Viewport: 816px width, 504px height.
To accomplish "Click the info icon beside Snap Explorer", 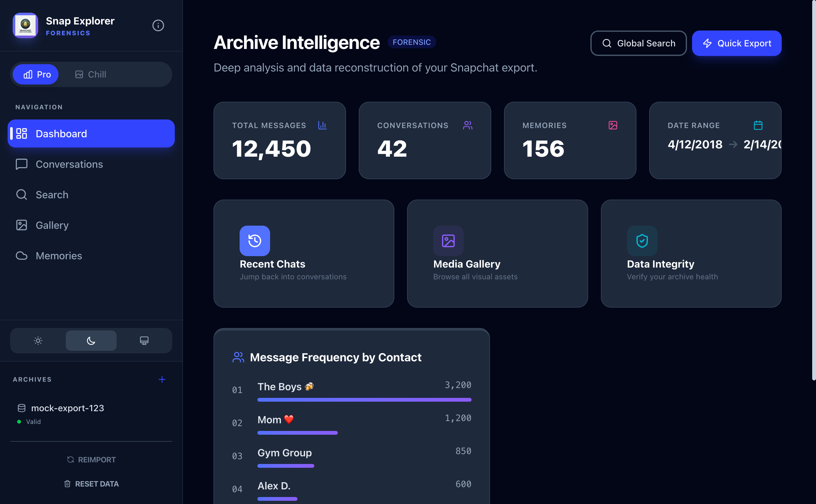I will (158, 25).
